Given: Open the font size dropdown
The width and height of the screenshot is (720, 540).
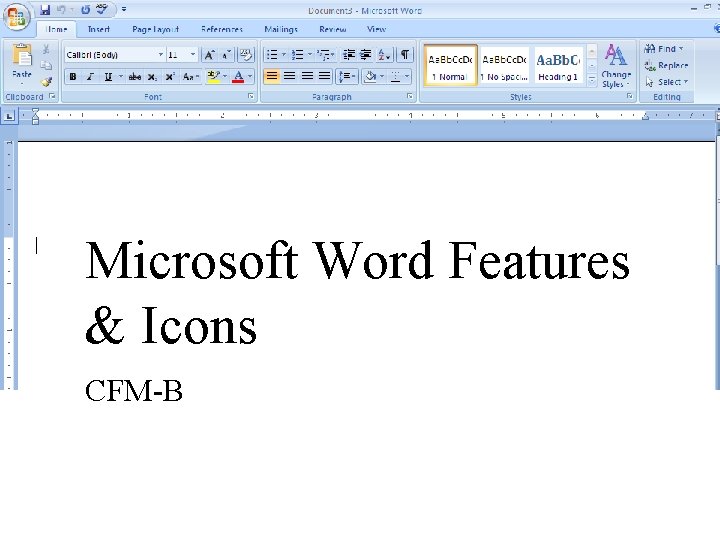Looking at the screenshot, I should pos(193,55).
